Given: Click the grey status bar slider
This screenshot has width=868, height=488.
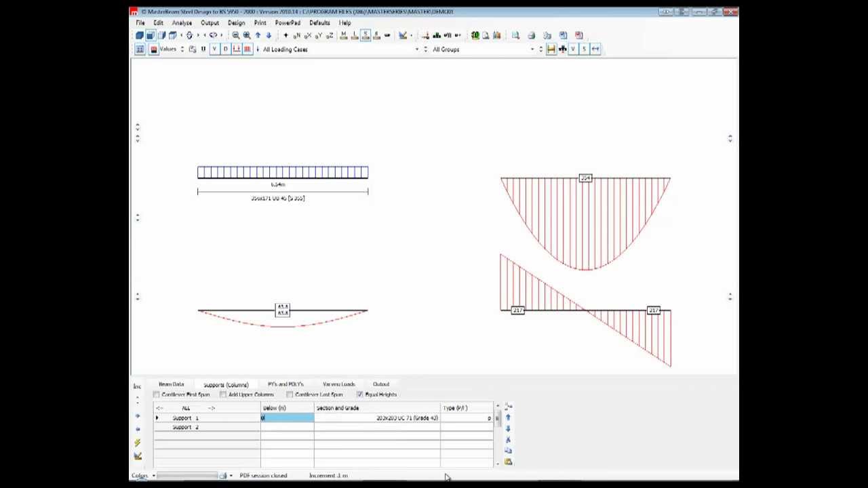Looking at the screenshot, I should [189, 476].
